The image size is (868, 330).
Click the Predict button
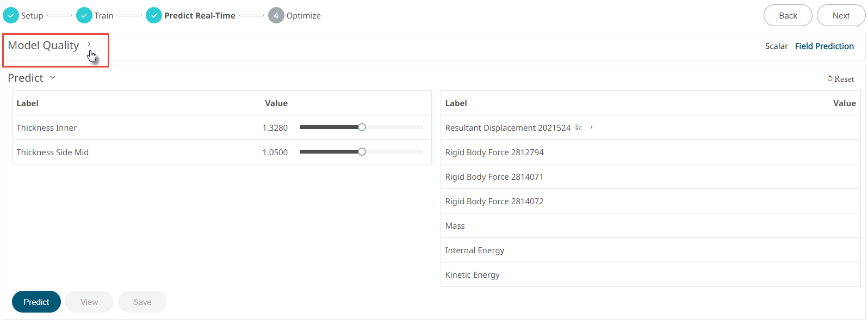(36, 302)
